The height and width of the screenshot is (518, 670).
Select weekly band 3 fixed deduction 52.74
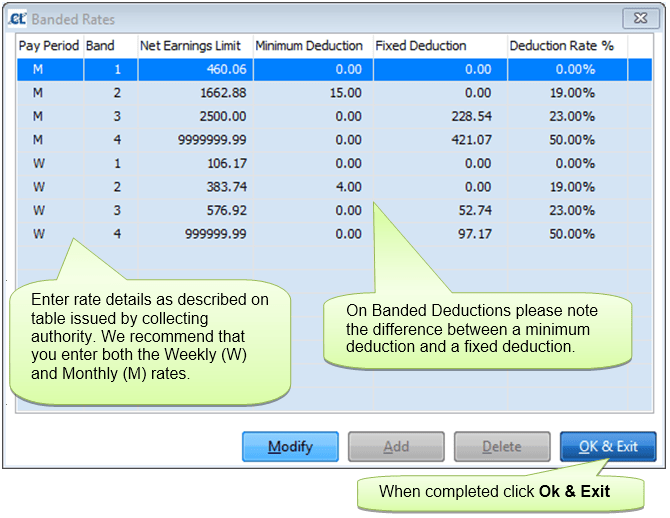[x=475, y=211]
